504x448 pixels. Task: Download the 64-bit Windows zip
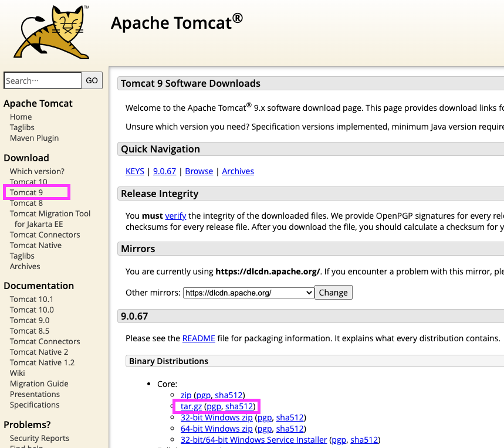click(217, 429)
